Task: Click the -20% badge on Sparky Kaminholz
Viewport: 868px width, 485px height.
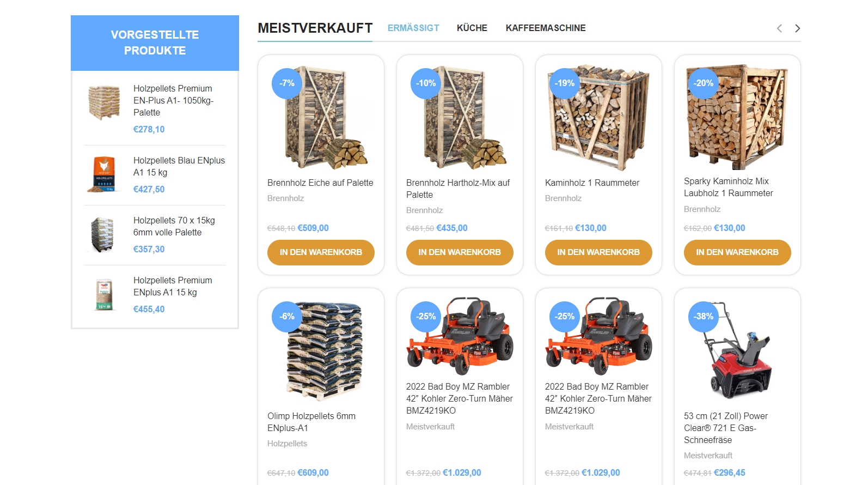Action: [x=704, y=83]
